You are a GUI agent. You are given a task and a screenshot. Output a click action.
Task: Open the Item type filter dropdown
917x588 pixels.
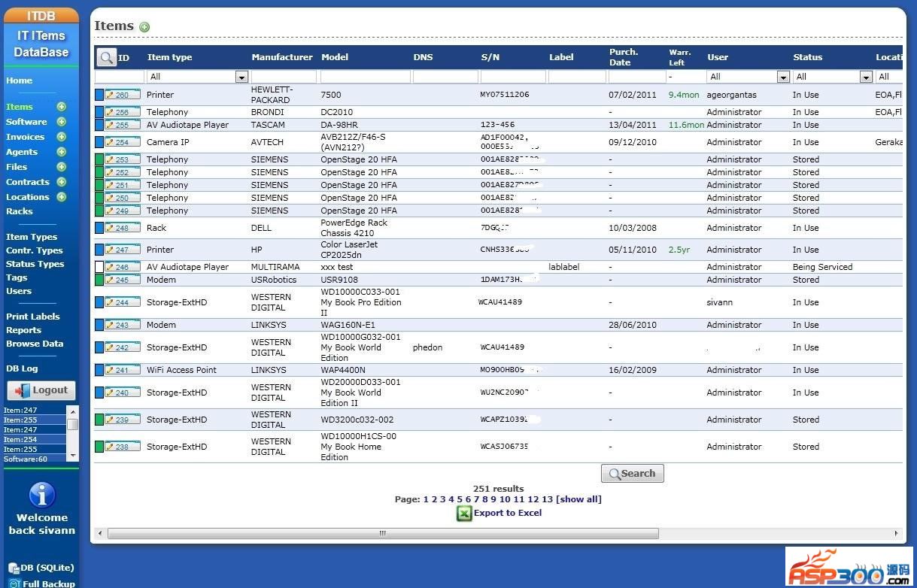point(241,77)
